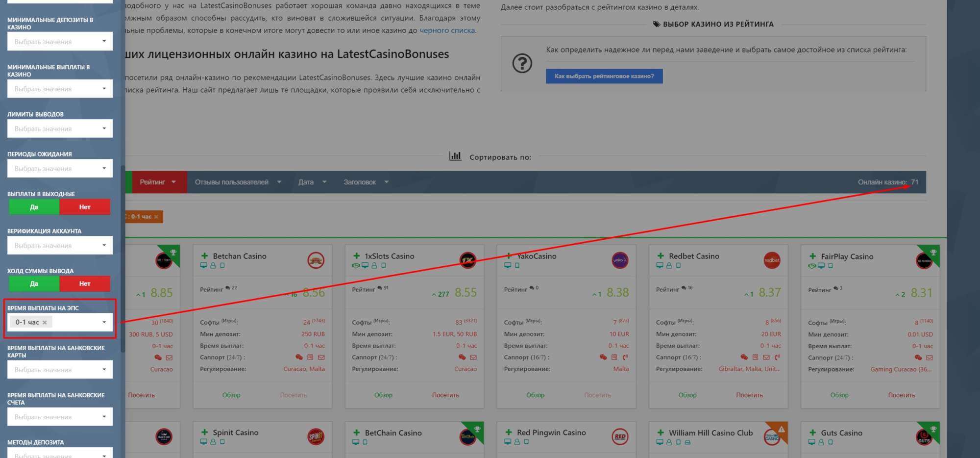The width and height of the screenshot is (980, 458).
Task: Click the Redbet Casino round logo
Action: click(x=772, y=260)
